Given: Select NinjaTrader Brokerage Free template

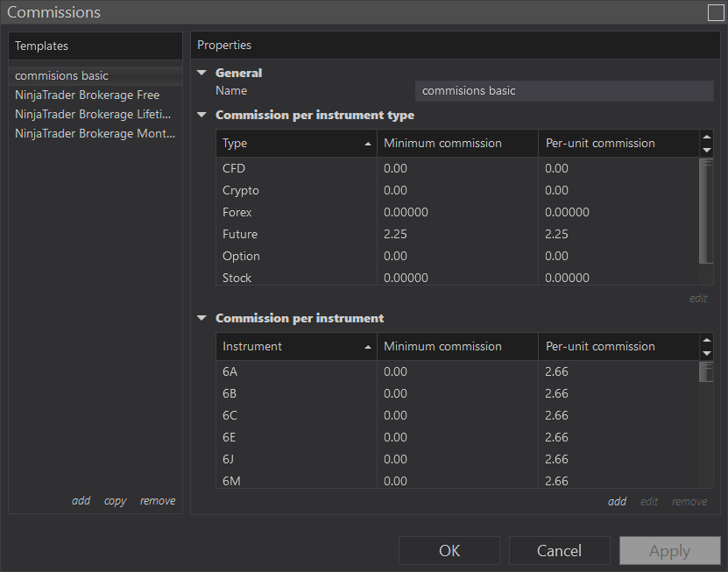Looking at the screenshot, I should [x=88, y=95].
